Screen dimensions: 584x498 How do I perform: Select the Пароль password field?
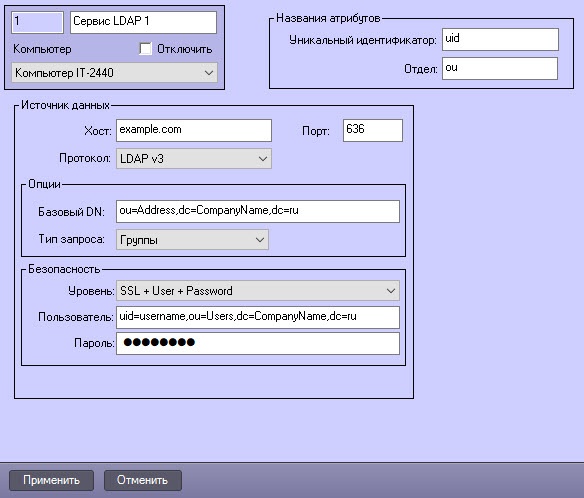[x=258, y=343]
